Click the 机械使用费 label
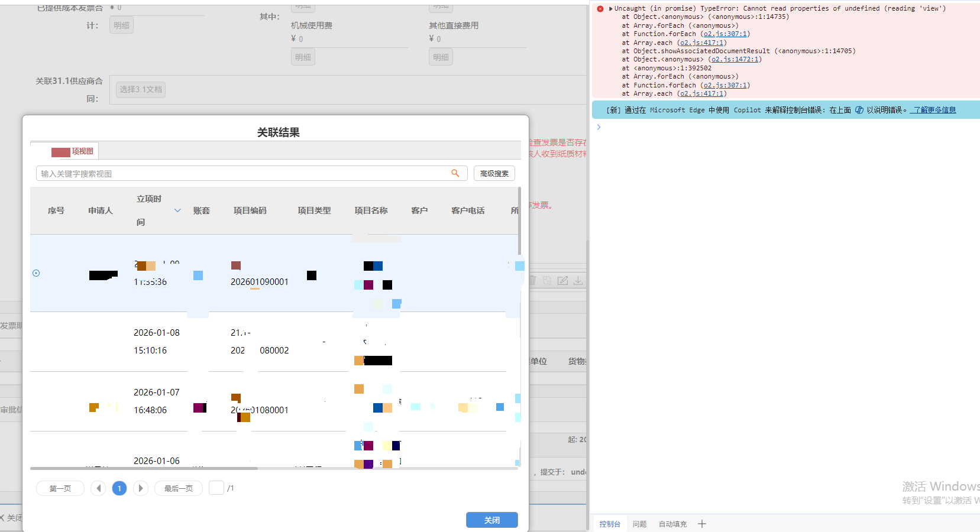This screenshot has height=532, width=980. click(312, 25)
